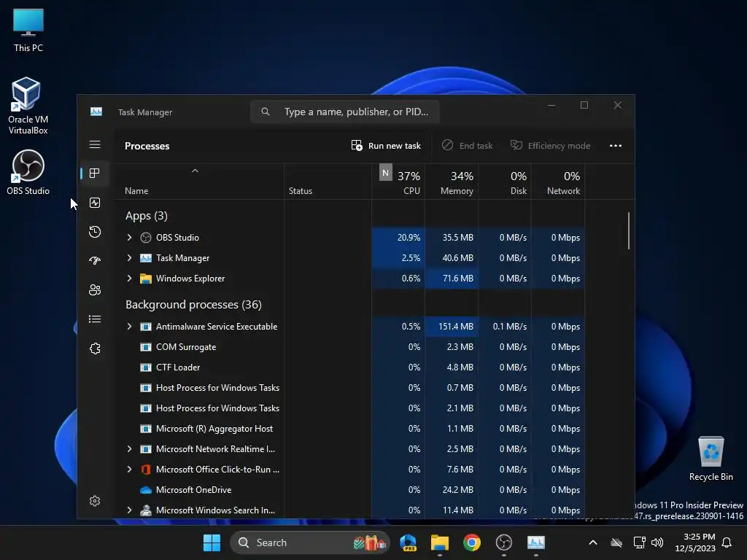Expand Microsoft Windows Search Indexer row
Screen dimensions: 747x560
coord(129,510)
